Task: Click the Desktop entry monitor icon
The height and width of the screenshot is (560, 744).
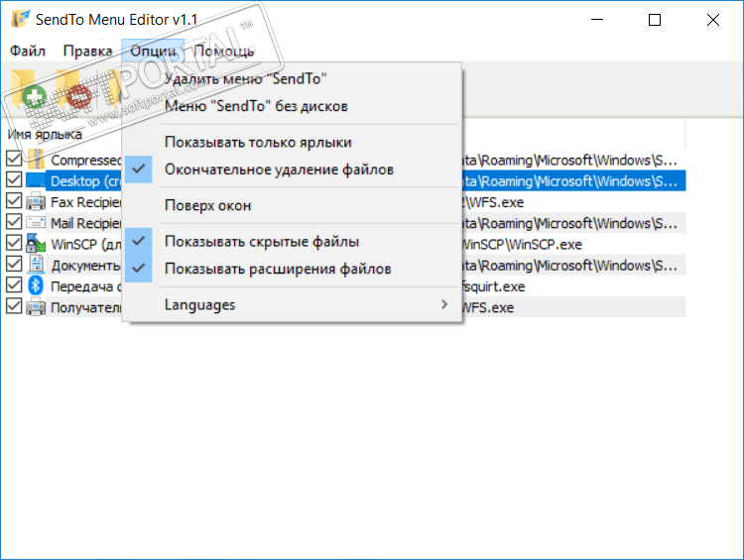Action: (x=36, y=180)
